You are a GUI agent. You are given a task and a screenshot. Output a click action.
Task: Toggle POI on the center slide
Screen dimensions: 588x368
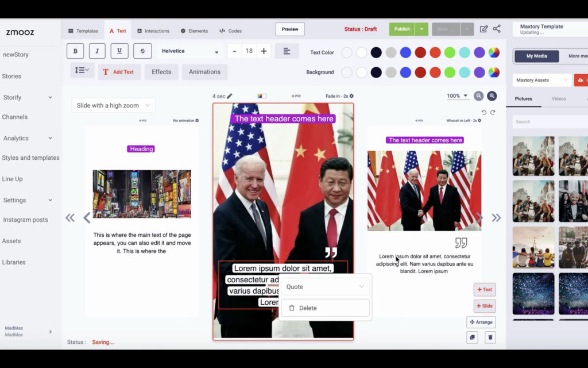click(x=296, y=96)
